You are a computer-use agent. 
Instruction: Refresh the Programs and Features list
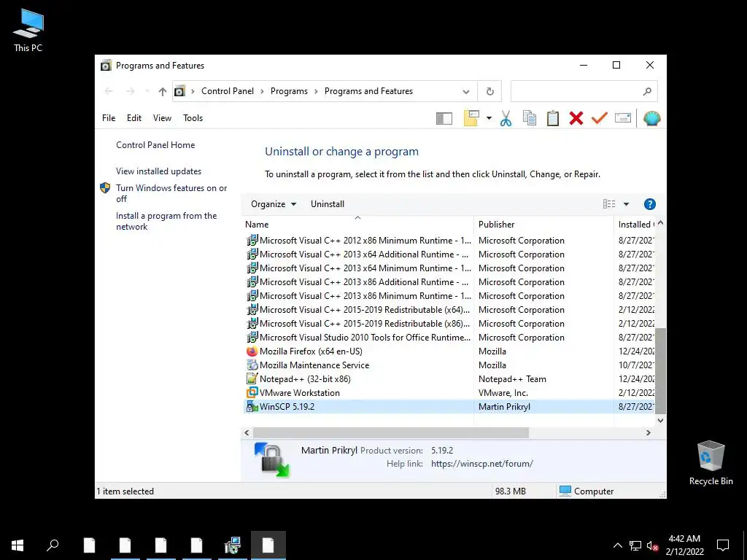[489, 91]
